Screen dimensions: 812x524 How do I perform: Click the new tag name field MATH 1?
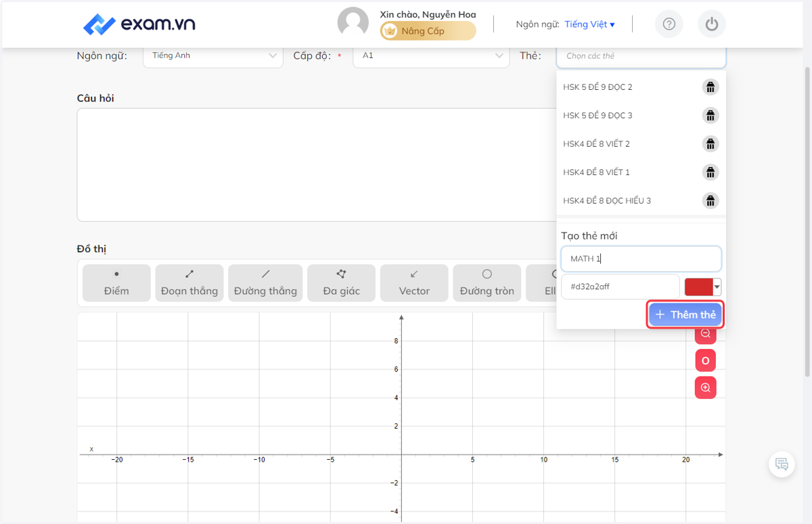(x=641, y=258)
